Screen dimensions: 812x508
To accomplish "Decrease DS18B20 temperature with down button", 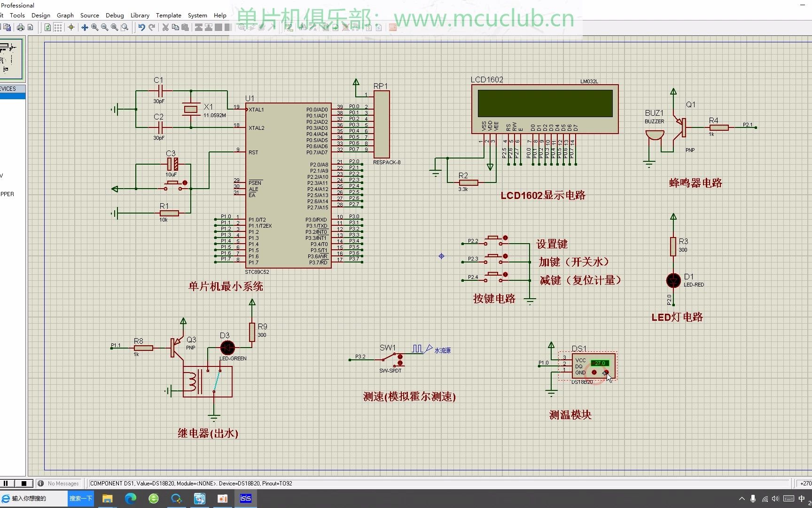I will coord(594,372).
